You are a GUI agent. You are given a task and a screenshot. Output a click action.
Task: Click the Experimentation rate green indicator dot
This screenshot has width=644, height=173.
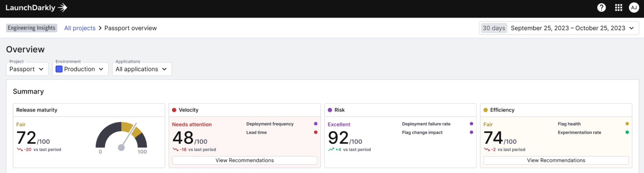point(627,132)
